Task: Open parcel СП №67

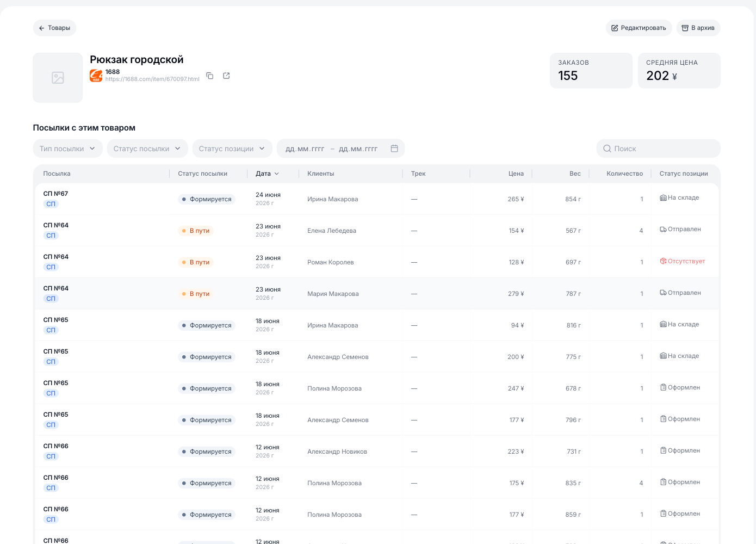Action: (55, 194)
